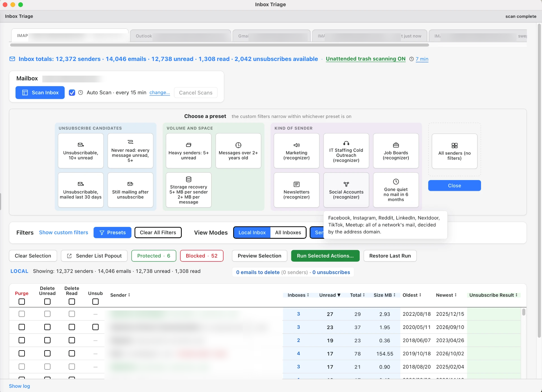Tick Unsub checkbox in row with 23 unread

tap(95, 327)
